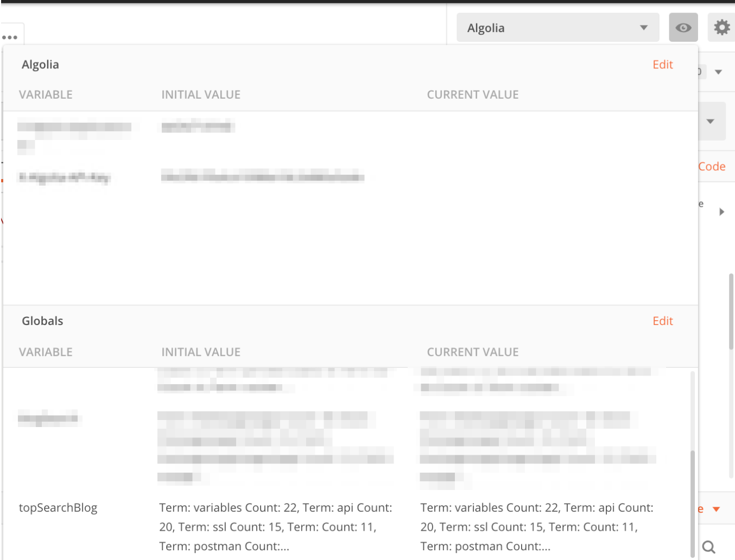Select the Algolia section header
Image resolution: width=735 pixels, height=560 pixels.
(x=40, y=64)
